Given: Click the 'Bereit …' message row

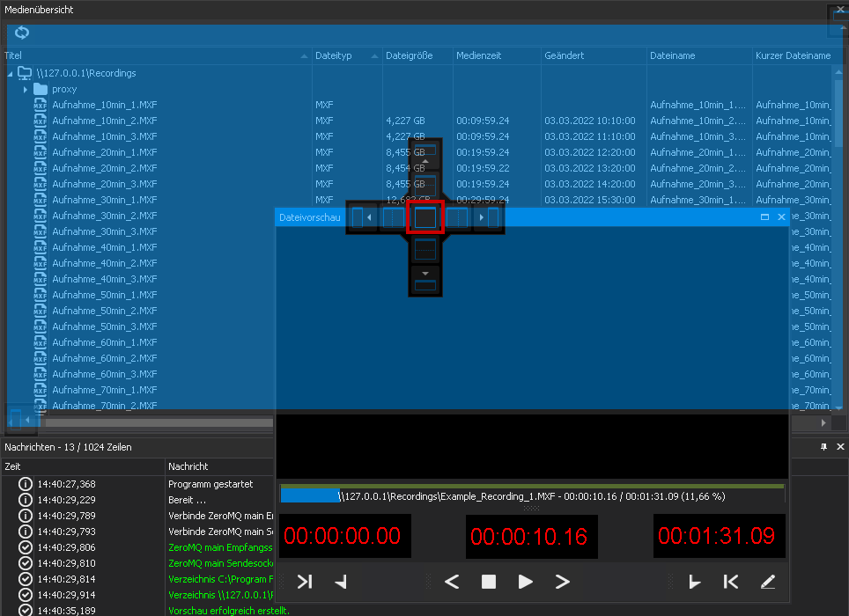Looking at the screenshot, I should (x=187, y=500).
